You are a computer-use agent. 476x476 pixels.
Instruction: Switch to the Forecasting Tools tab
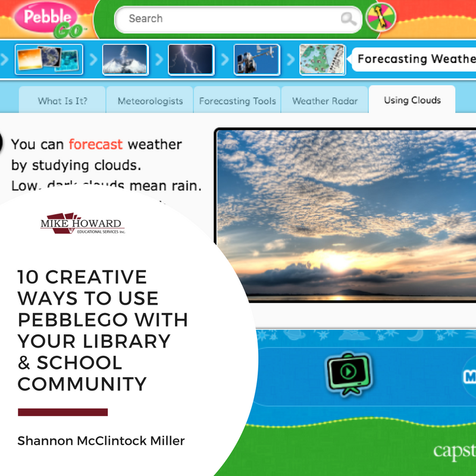click(x=237, y=100)
